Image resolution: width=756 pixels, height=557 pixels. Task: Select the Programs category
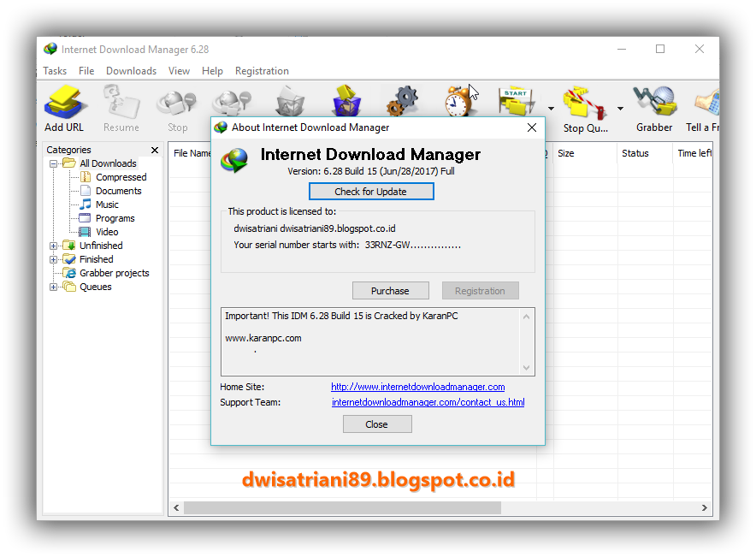[x=115, y=218]
